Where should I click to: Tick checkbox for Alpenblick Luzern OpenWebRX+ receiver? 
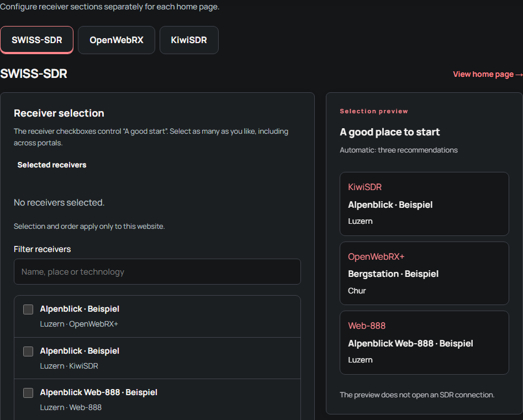coord(28,309)
